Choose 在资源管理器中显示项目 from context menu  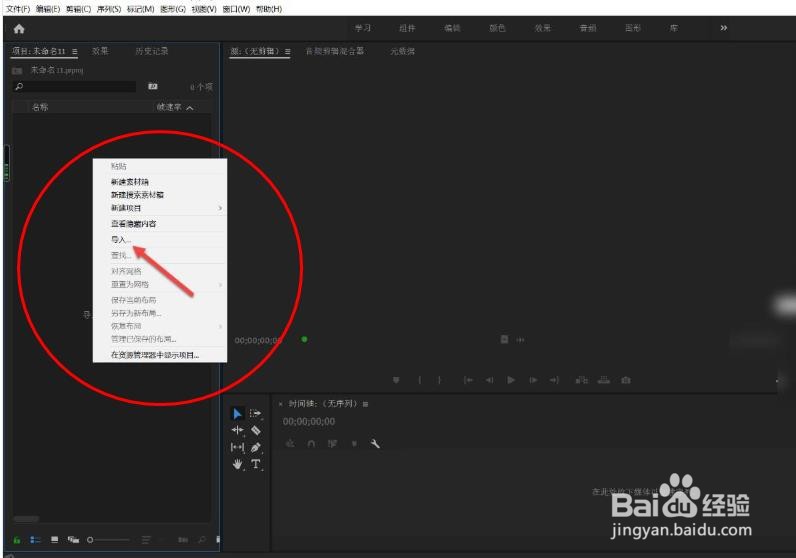[160, 355]
